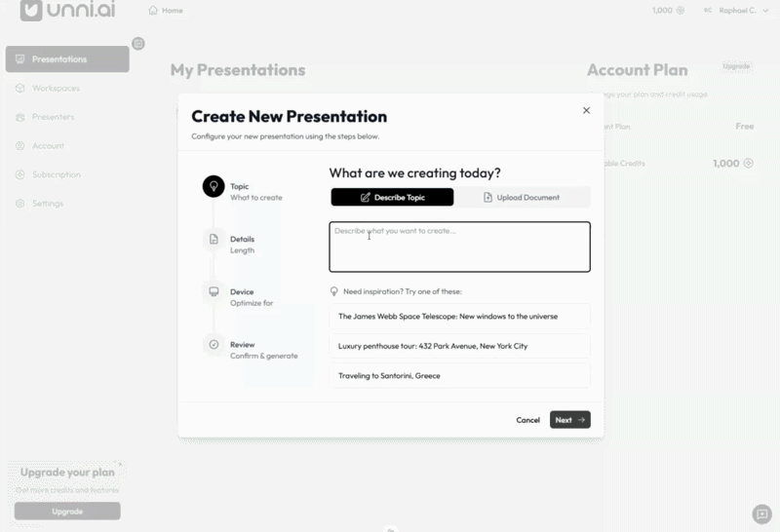Click the Presenters people icon

pos(19,117)
